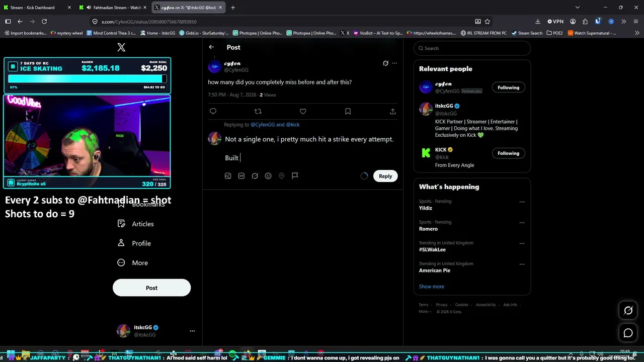Open the emoji picker for the reply

coord(268,176)
